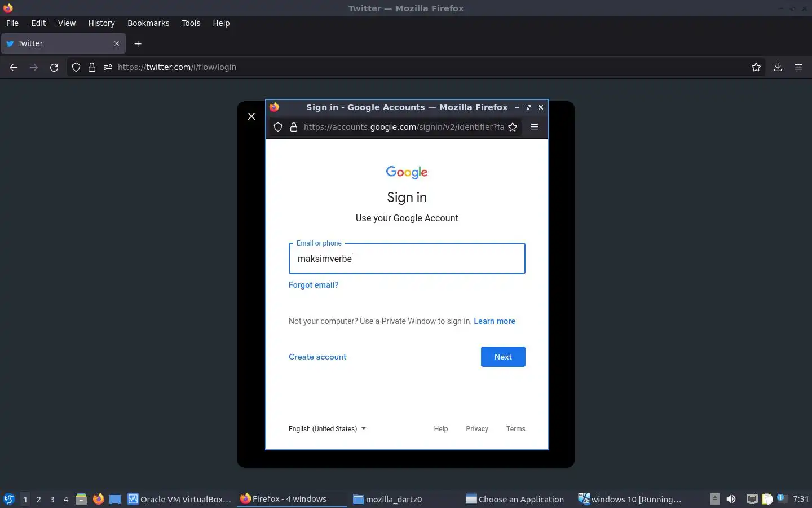Minimize the Google sign-in popup window
This screenshot has width=812, height=508.
point(517,107)
